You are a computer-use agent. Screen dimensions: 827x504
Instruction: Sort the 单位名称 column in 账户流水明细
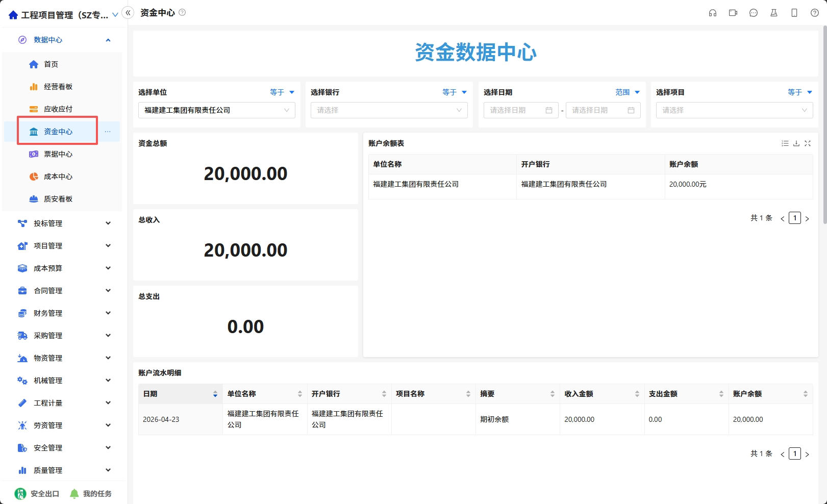(300, 394)
